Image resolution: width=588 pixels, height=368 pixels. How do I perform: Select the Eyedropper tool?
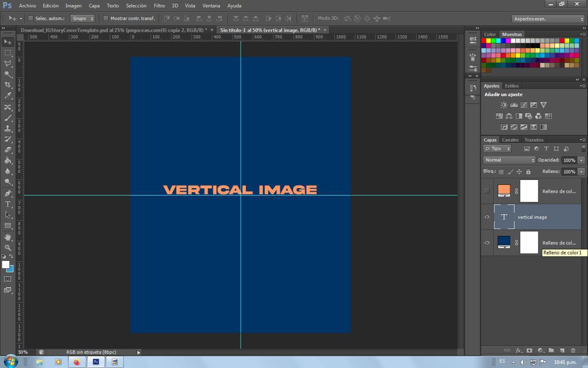pos(8,96)
